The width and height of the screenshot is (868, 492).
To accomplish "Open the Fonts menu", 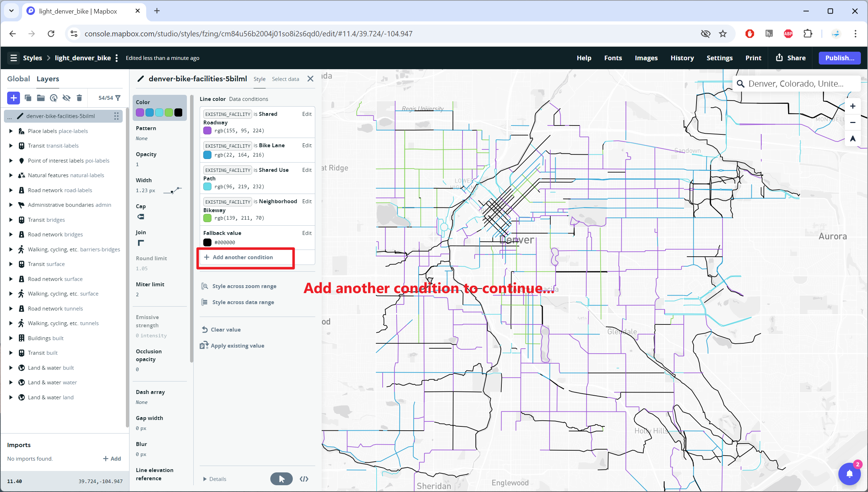I will pyautogui.click(x=613, y=58).
